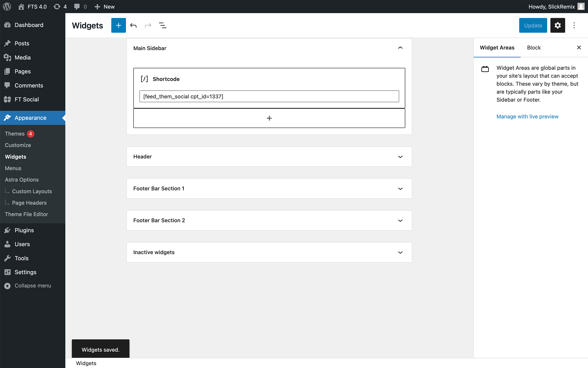Toggle the settings gear panel
This screenshot has height=368, width=588.
(558, 25)
